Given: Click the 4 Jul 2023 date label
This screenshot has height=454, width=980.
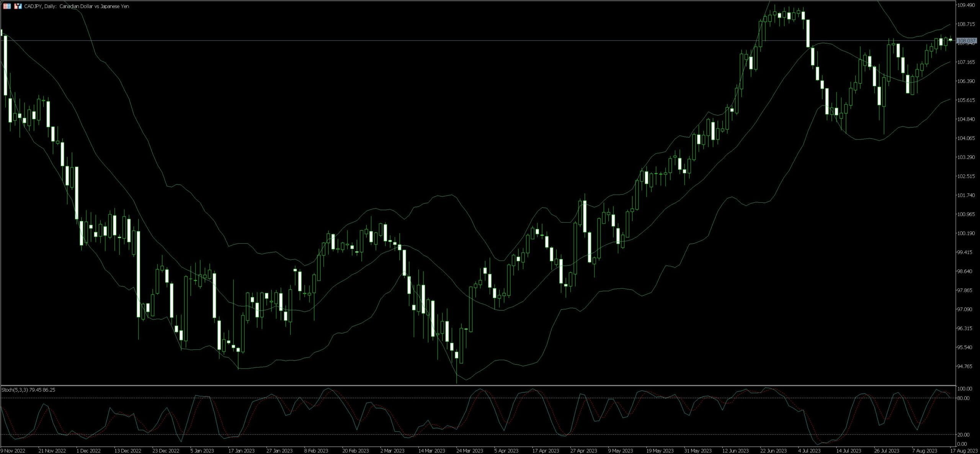Looking at the screenshot, I should click(810, 451).
